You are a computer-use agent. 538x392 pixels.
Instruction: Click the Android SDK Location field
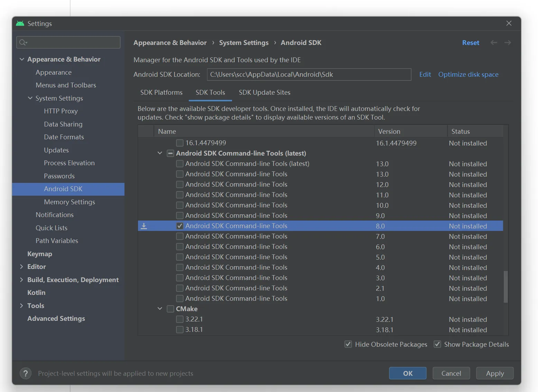tap(309, 74)
